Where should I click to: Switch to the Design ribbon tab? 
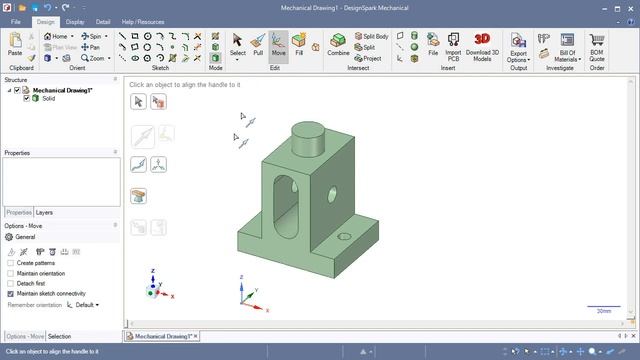pos(45,22)
